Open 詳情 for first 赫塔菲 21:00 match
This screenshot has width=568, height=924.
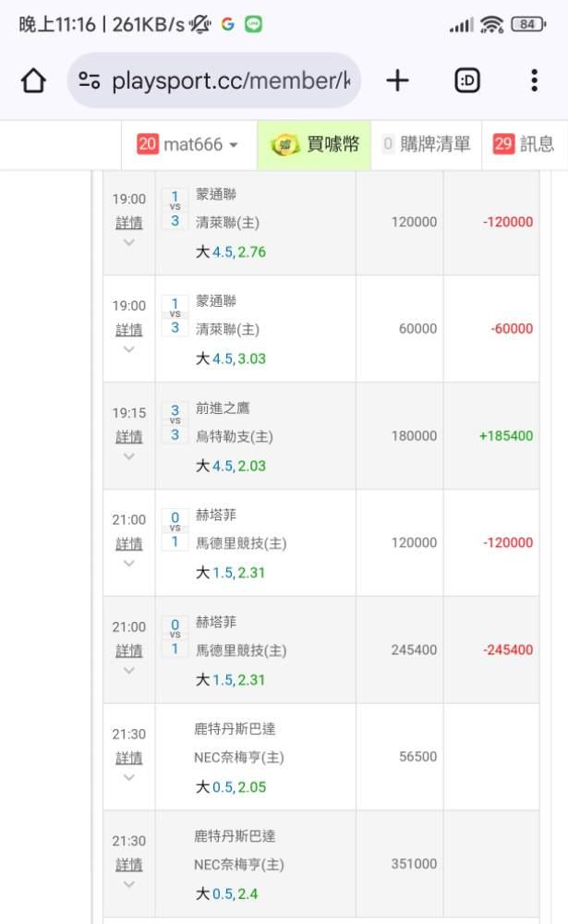128,543
